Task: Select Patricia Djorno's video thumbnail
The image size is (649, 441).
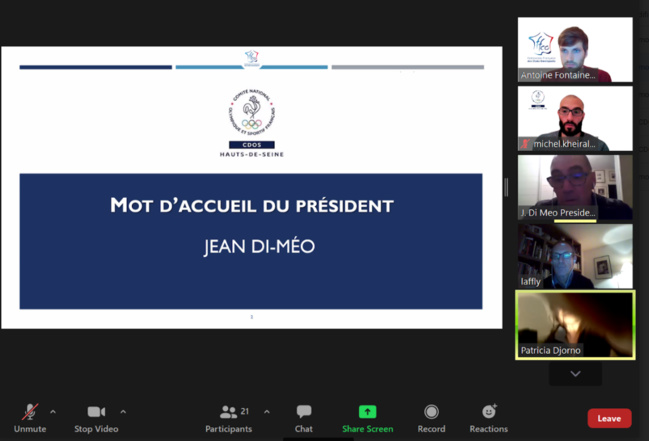Action: point(575,325)
